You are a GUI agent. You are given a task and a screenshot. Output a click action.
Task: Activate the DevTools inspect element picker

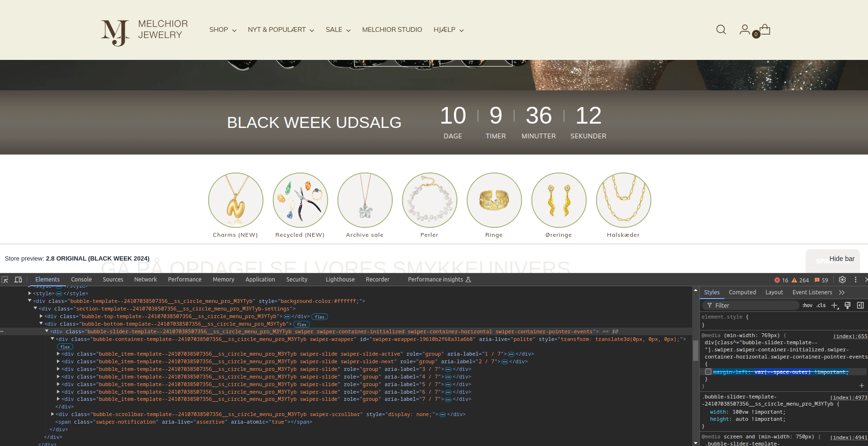[5, 280]
